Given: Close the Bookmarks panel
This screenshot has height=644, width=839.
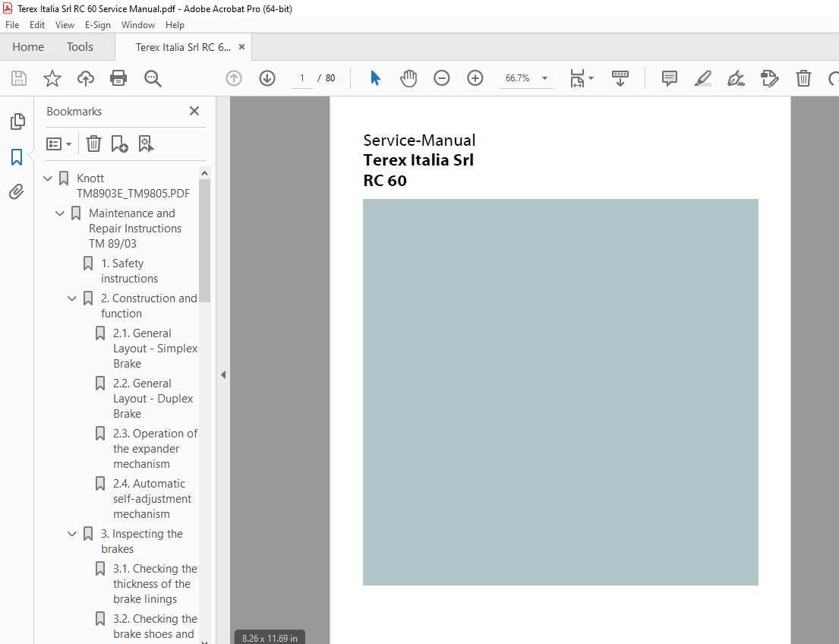Looking at the screenshot, I should tap(194, 111).
